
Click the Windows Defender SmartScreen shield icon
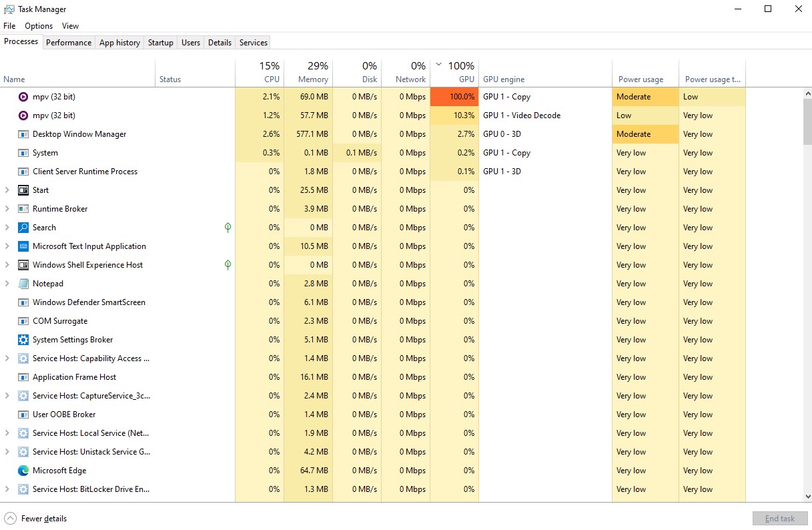pyautogui.click(x=22, y=302)
